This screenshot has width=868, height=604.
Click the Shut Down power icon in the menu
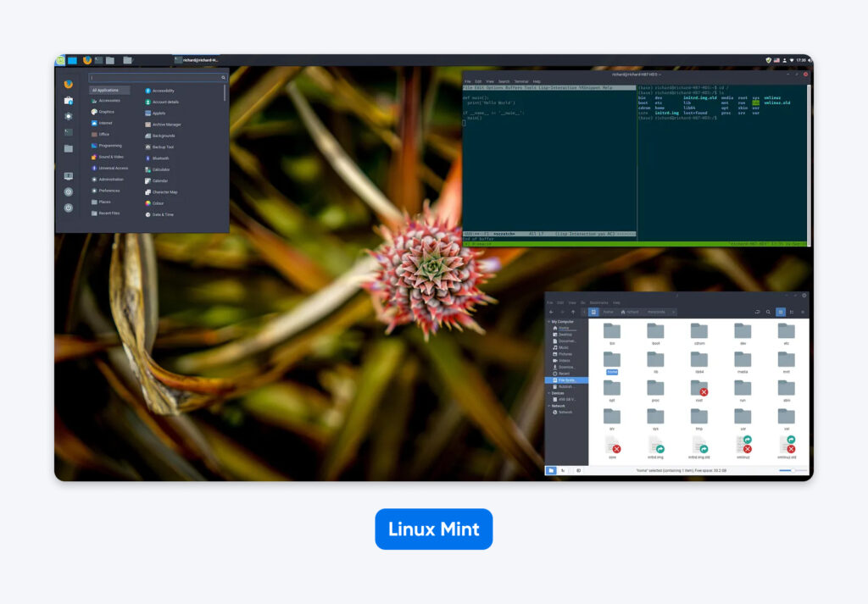coord(67,206)
